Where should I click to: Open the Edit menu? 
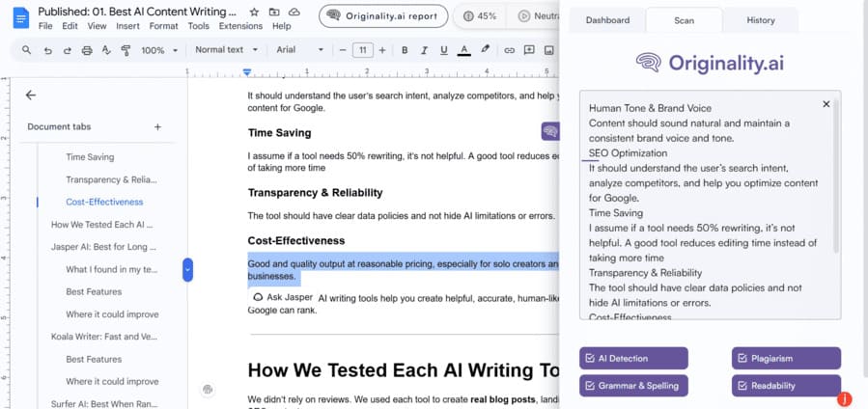pos(70,26)
